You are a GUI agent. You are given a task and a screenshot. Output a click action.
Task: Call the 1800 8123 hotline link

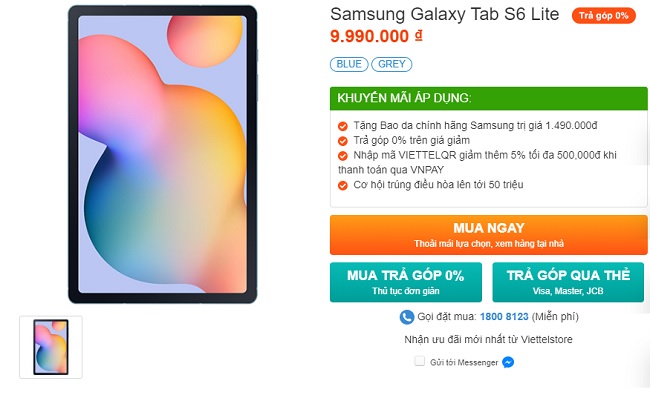[x=504, y=317]
